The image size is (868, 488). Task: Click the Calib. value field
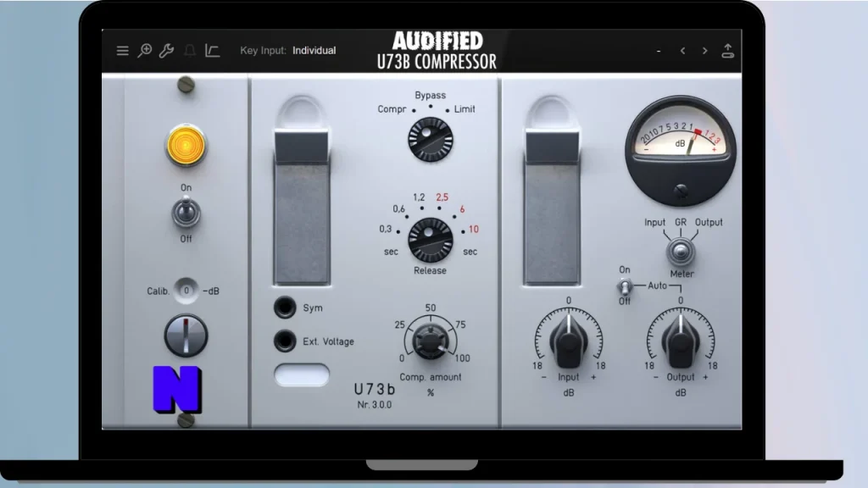pos(186,291)
